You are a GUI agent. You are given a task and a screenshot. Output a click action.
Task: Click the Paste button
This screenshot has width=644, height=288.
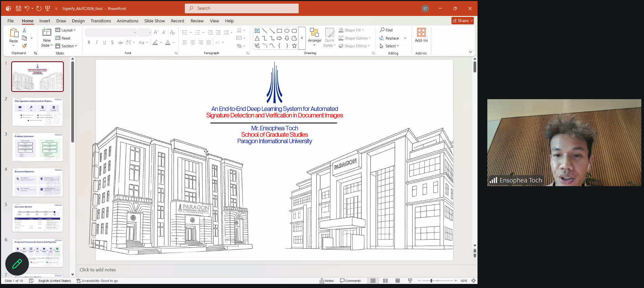(x=14, y=37)
